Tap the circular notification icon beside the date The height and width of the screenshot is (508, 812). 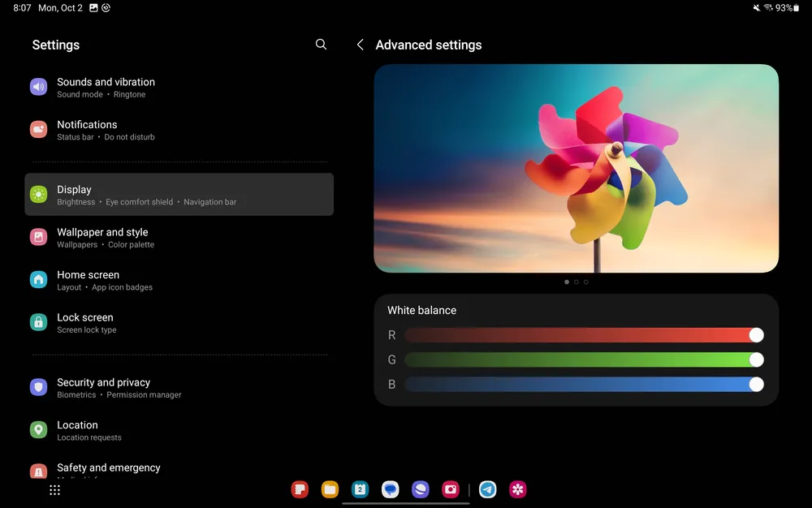tap(106, 8)
